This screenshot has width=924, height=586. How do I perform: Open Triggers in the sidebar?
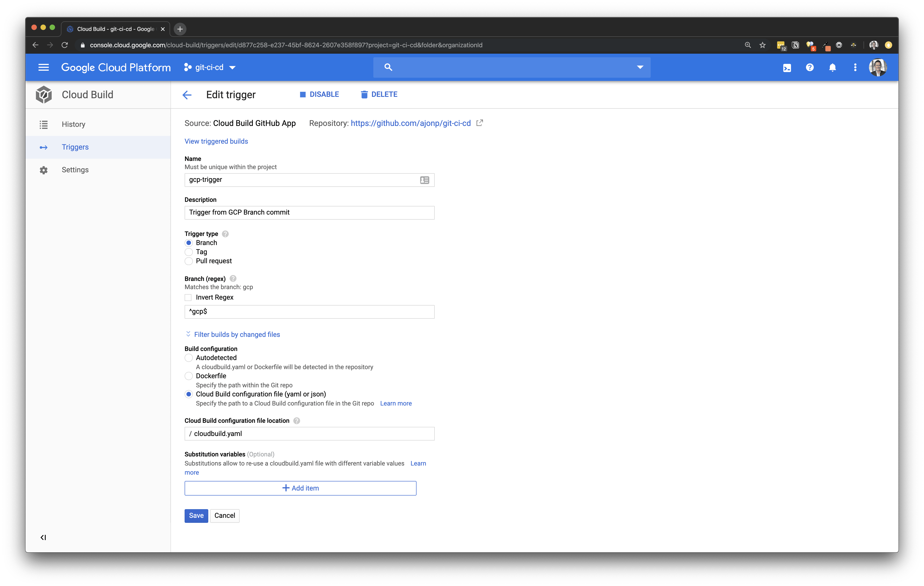(98, 147)
